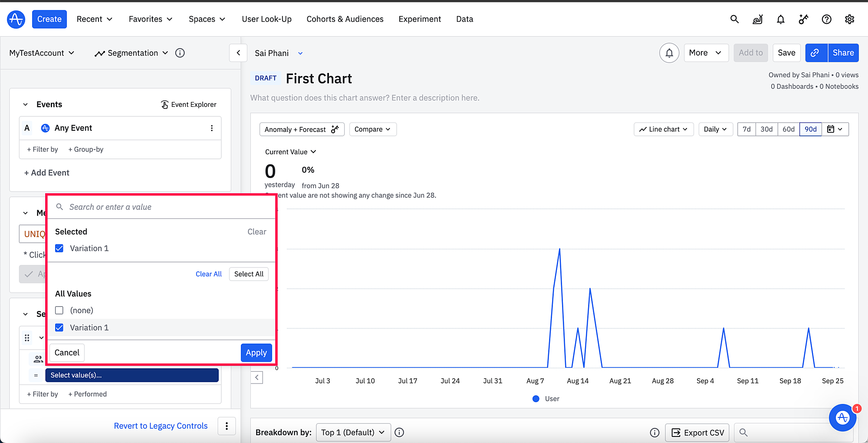Viewport: 868px width, 443px height.
Task: Open the notifications bell in top navigation
Action: point(780,19)
